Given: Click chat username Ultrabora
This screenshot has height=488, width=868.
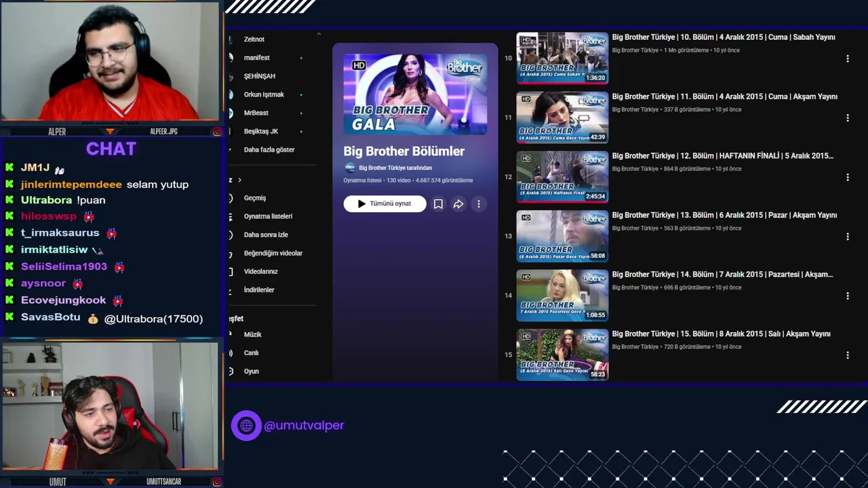Looking at the screenshot, I should 46,200.
